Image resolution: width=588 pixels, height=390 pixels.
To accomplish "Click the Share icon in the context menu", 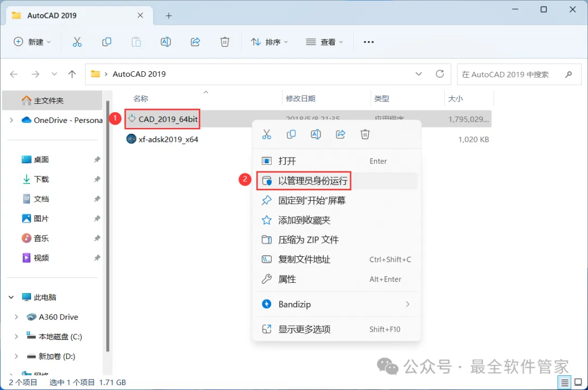I will (340, 134).
